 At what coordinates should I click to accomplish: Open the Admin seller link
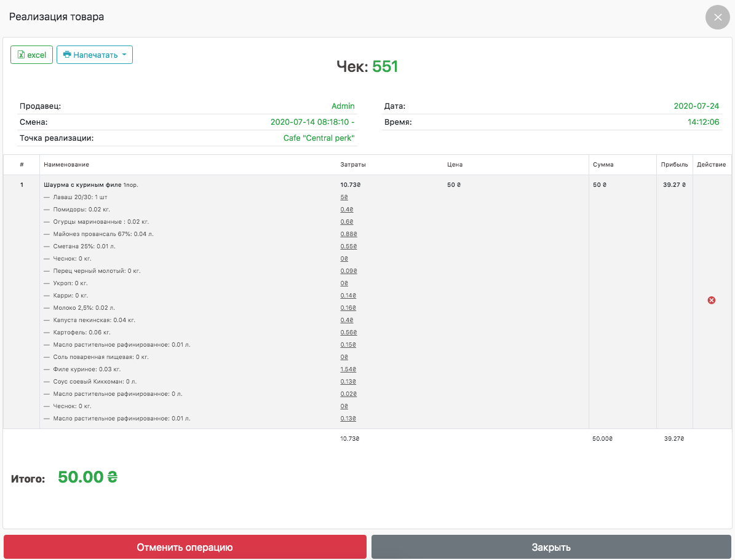[343, 106]
